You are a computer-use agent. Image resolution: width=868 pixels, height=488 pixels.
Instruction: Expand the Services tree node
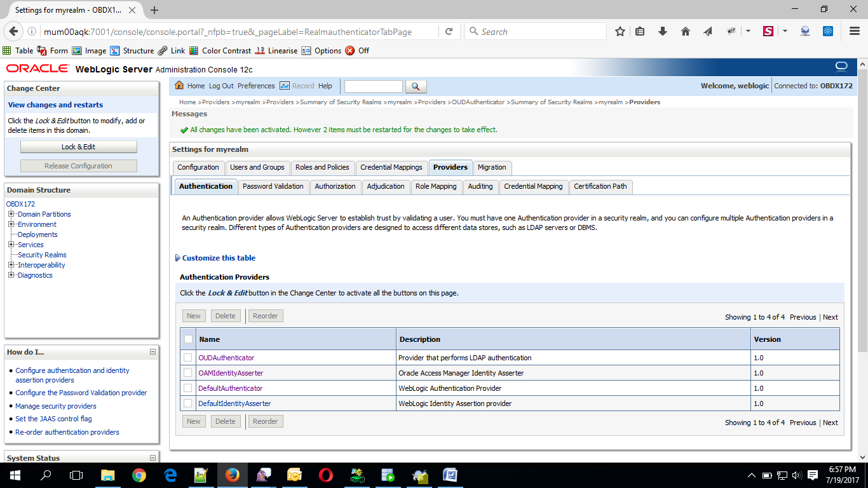tap(11, 245)
